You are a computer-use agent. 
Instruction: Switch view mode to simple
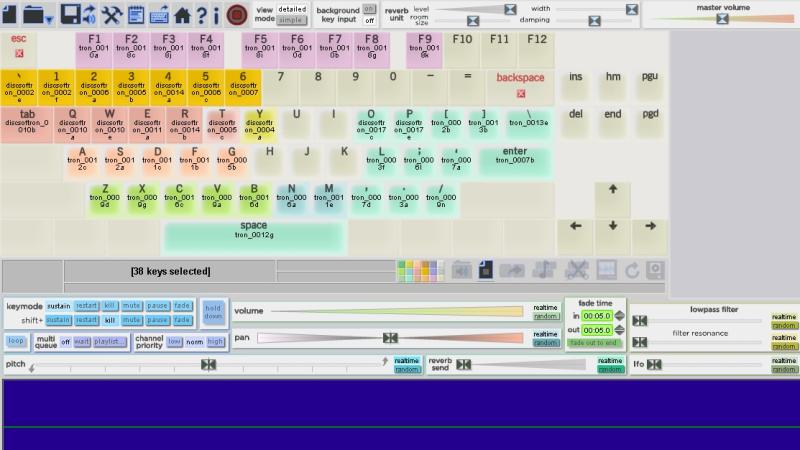(292, 20)
